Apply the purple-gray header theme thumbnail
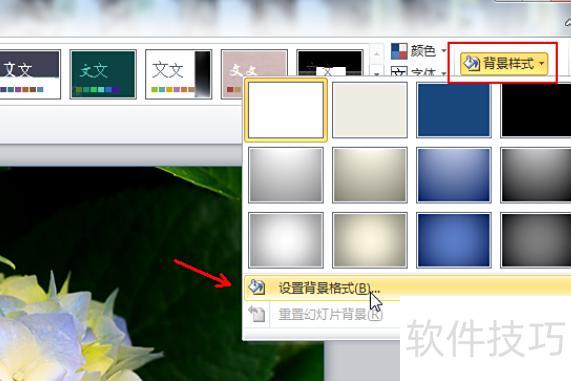571x381 pixels. [x=30, y=74]
